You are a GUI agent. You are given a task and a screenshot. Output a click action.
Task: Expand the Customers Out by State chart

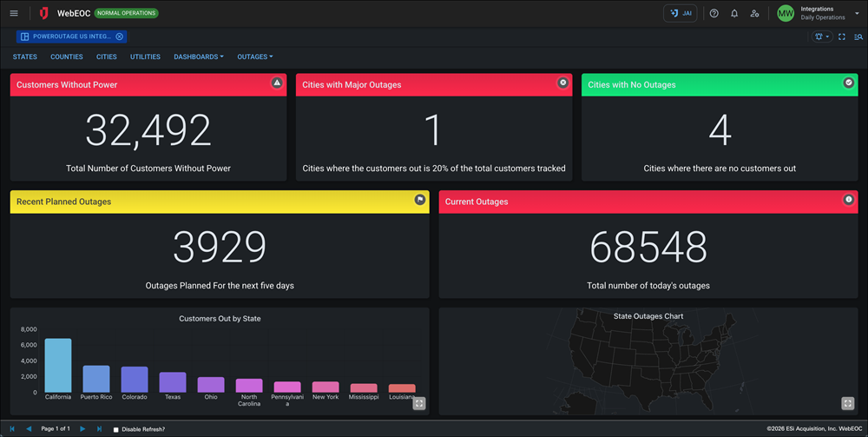418,403
